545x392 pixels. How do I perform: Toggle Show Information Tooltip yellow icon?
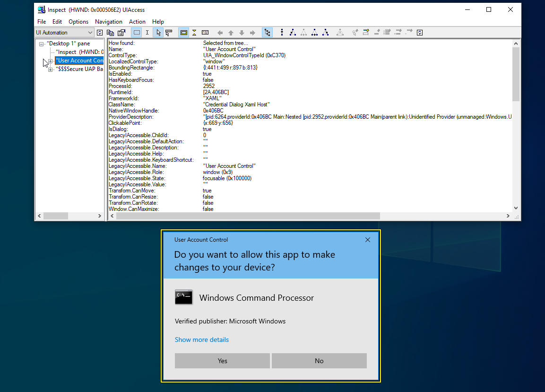[x=205, y=33]
